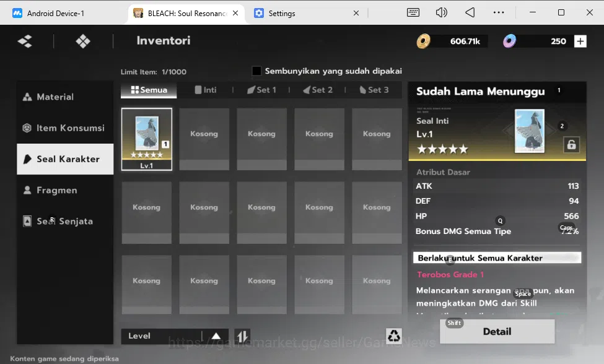
Task: Click the Sudah Lama Menunggu title
Action: 480,92
